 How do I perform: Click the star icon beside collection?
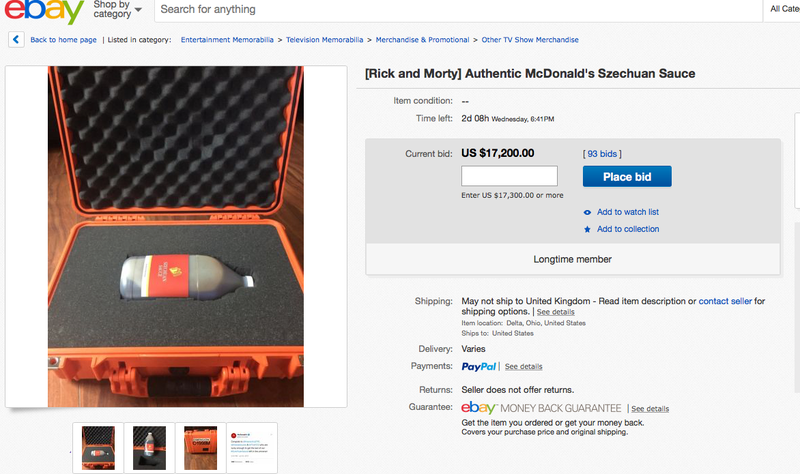[x=587, y=230]
